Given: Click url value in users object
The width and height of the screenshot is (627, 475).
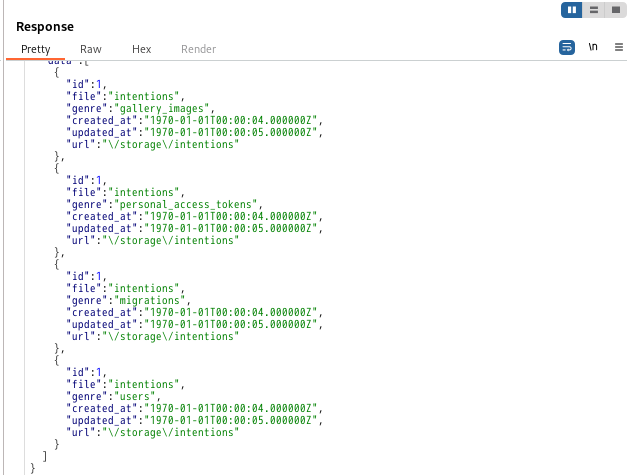Looking at the screenshot, I should pyautogui.click(x=171, y=433).
